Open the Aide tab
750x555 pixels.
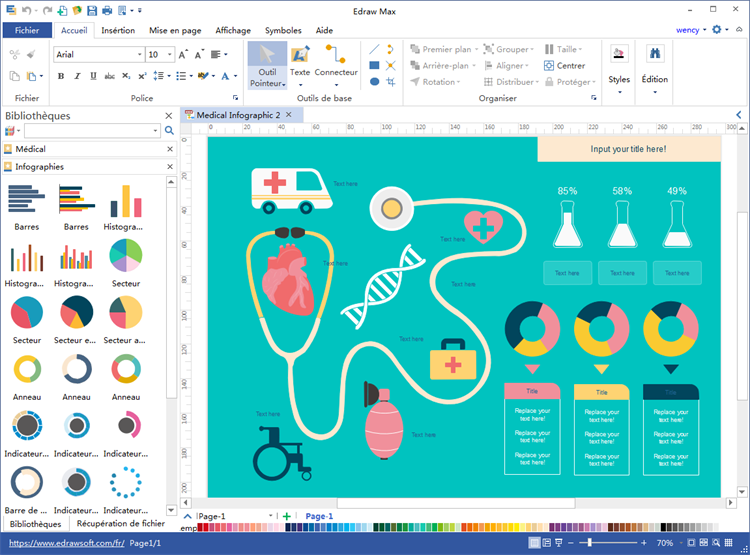324,30
